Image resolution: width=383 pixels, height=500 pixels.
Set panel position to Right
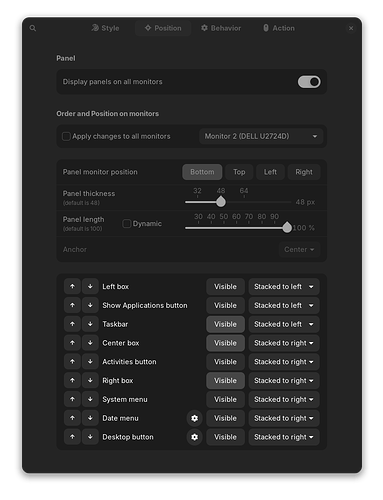click(304, 172)
